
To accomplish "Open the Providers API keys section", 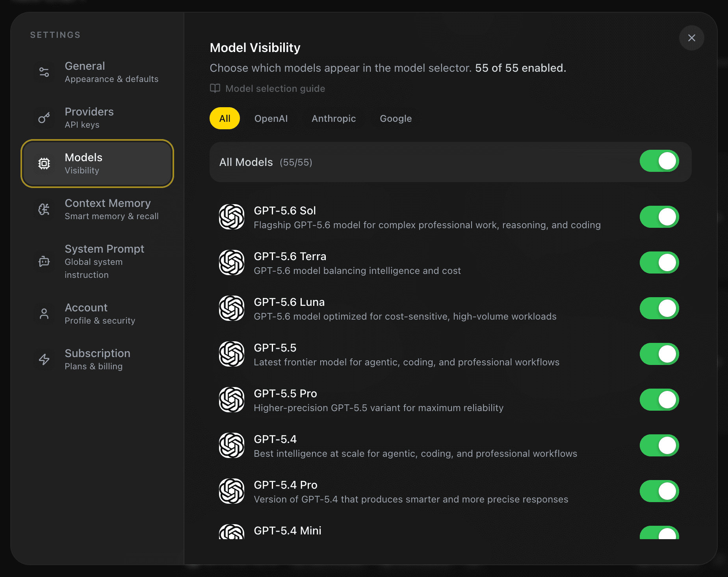I will 97,118.
